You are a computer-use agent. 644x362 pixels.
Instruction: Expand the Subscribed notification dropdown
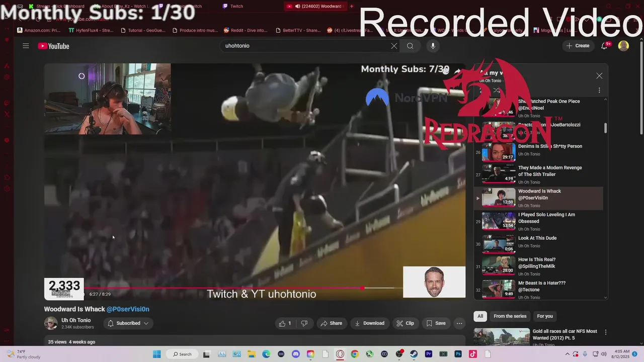128,323
